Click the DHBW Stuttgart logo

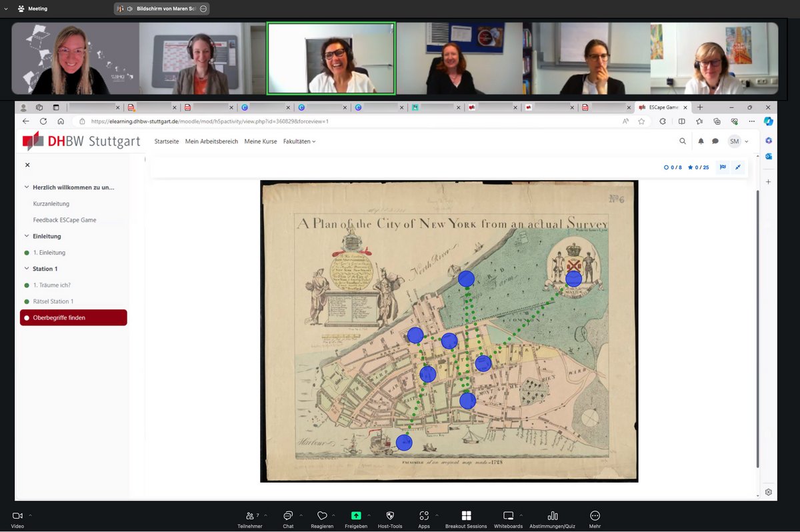pyautogui.click(x=81, y=141)
